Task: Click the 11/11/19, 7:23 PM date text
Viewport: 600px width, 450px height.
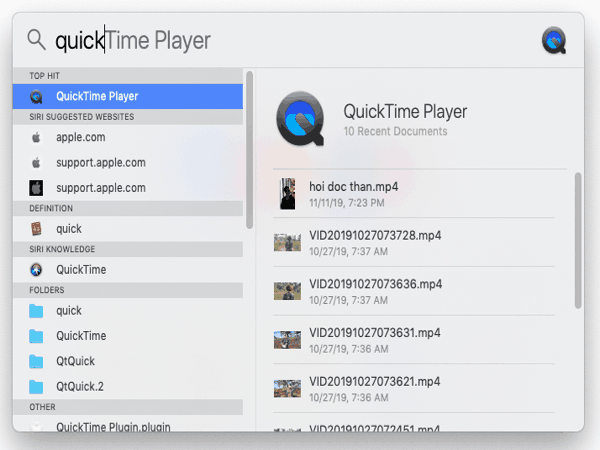Action: tap(347, 203)
